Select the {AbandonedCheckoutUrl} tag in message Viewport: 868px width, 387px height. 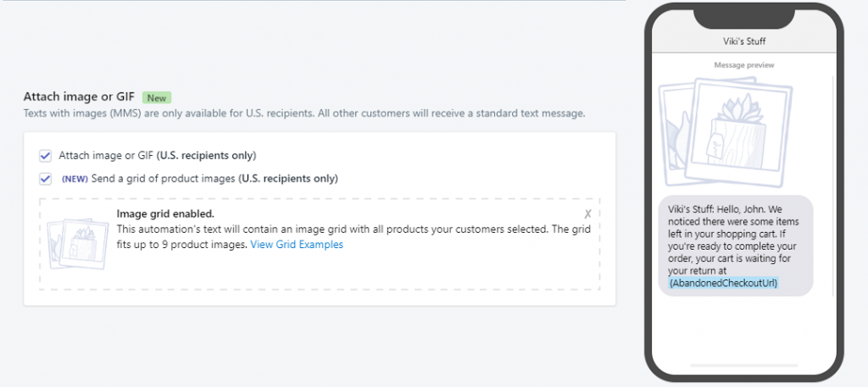(723, 283)
